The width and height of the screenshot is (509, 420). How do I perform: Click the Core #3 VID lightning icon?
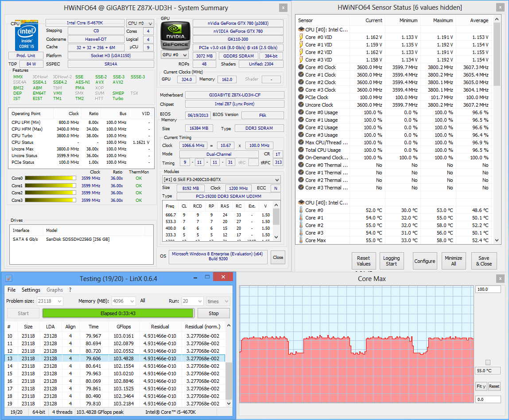(301, 59)
